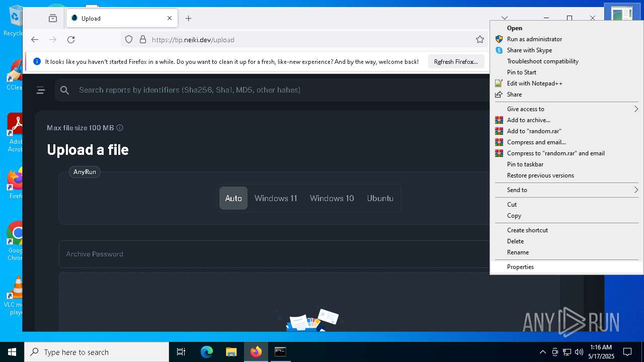Open a new Firefox tab
The width and height of the screenshot is (644, 362).
point(188,18)
